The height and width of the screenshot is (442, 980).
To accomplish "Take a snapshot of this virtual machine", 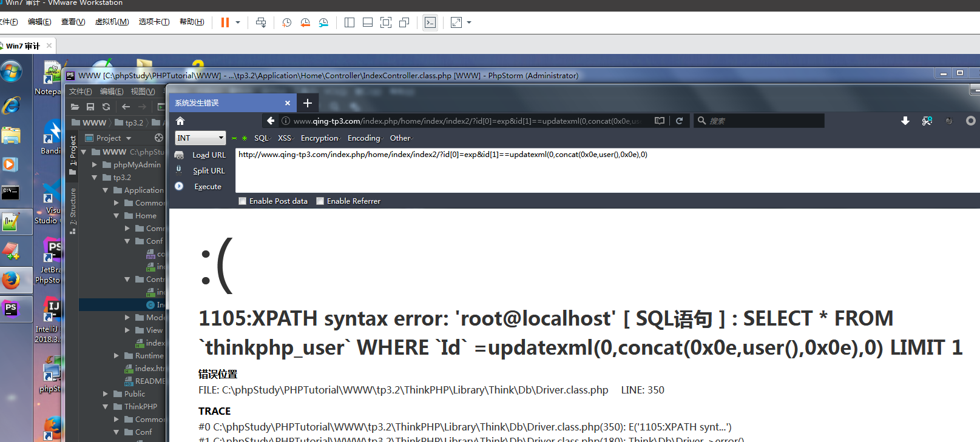I will pos(286,22).
